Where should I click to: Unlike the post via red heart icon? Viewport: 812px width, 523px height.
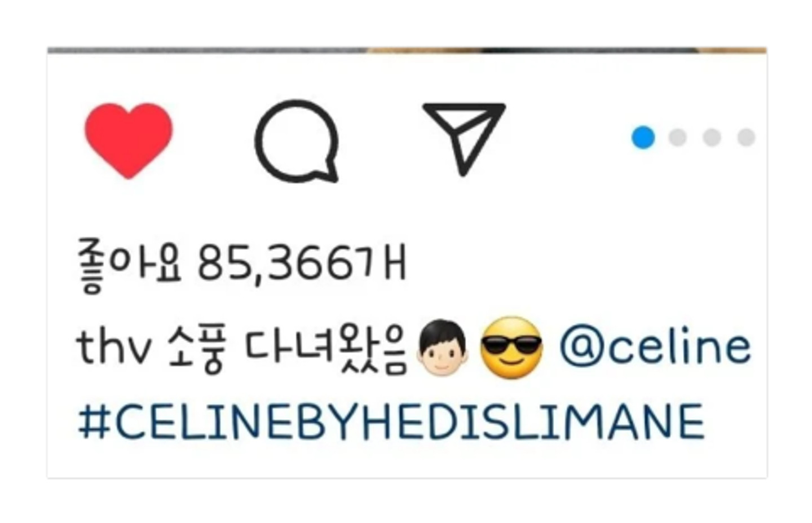point(129,140)
